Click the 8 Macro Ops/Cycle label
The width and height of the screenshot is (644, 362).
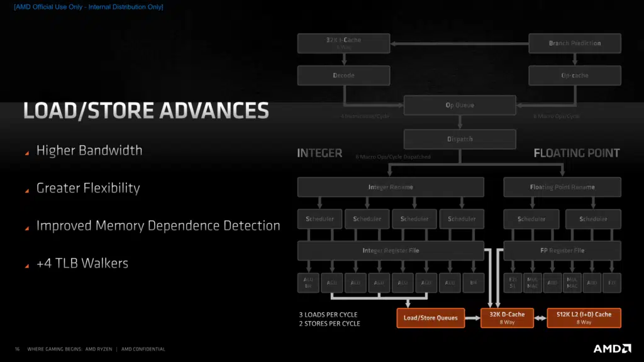coord(556,116)
